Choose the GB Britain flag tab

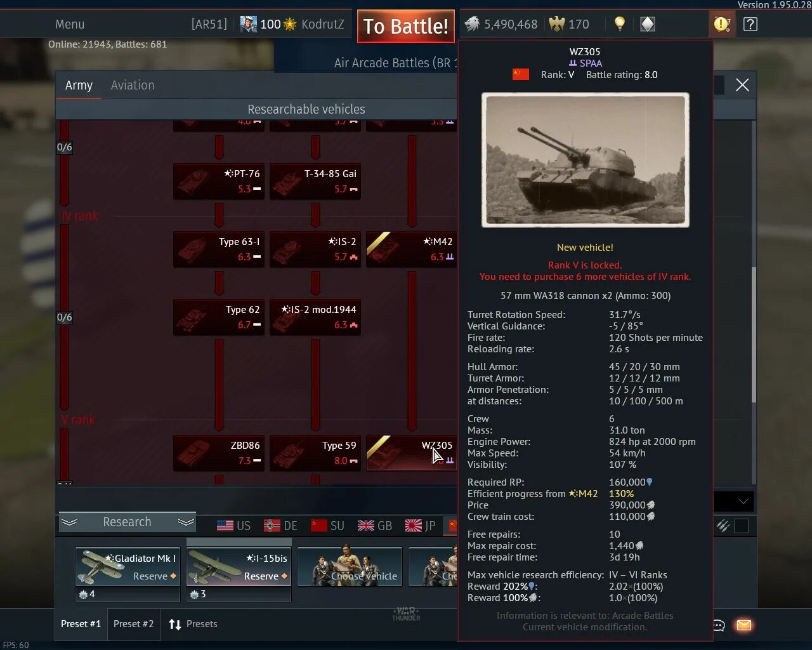click(x=374, y=526)
